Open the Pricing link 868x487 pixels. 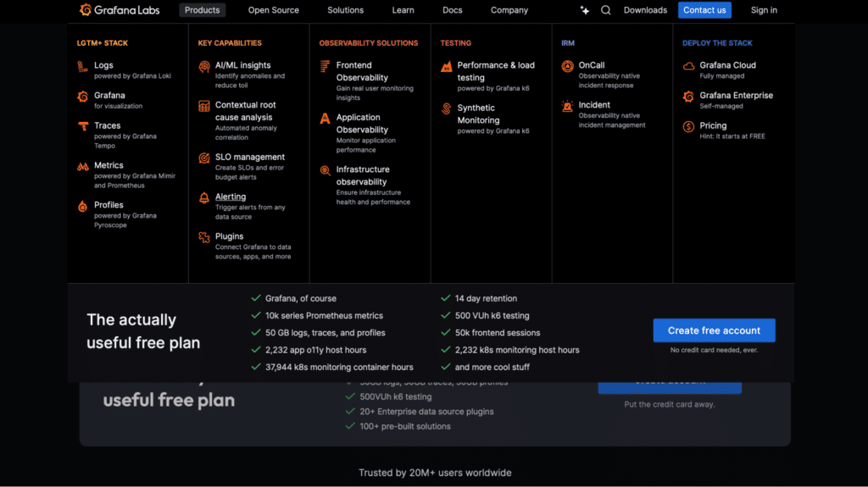click(713, 125)
